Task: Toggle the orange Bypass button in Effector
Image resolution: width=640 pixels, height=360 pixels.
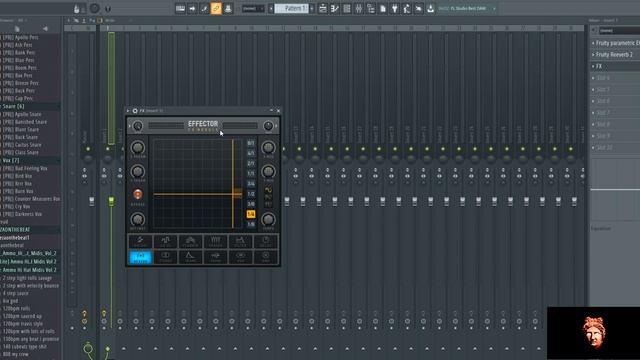Action: tap(138, 194)
